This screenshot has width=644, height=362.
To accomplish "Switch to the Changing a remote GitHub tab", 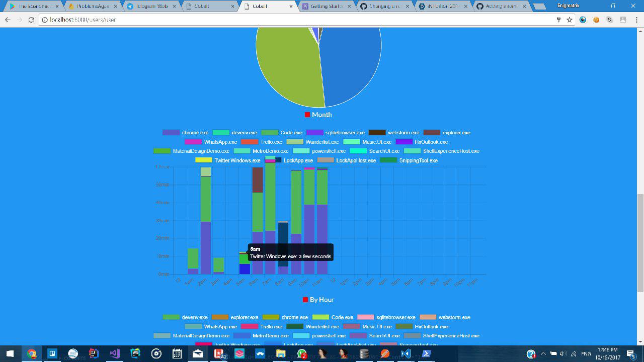I will [385, 7].
